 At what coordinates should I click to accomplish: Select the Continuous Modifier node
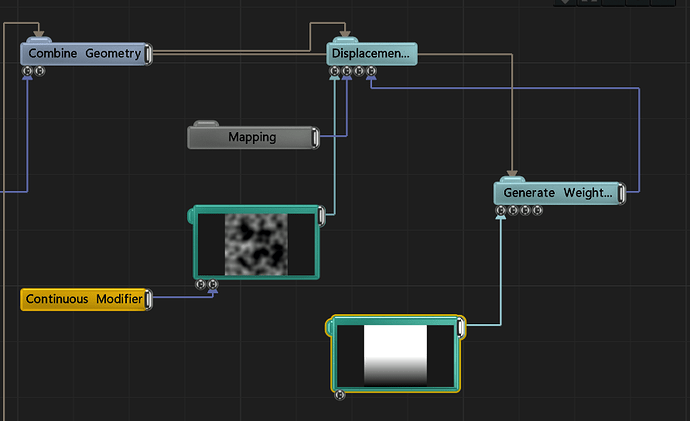pos(84,299)
